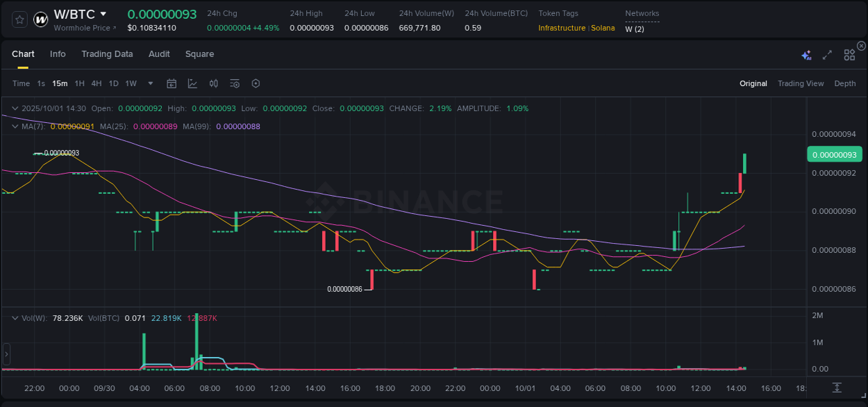Open the candlestick display options icon
This screenshot has height=407, width=868.
click(213, 83)
